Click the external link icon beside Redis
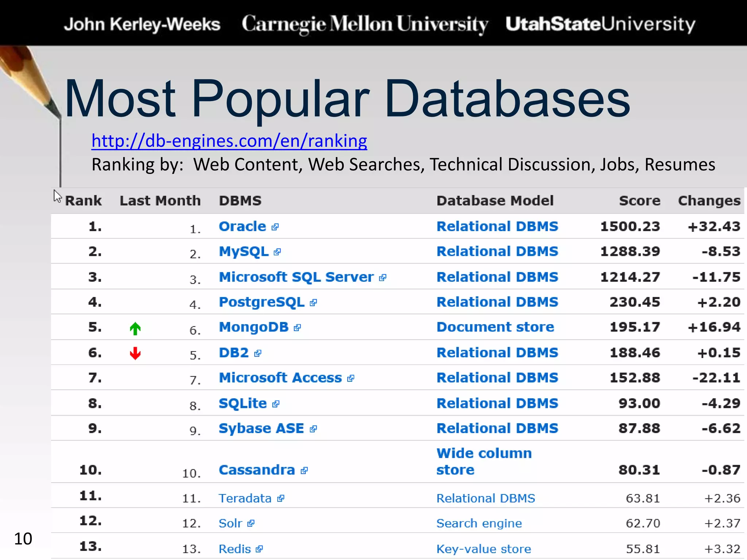Image resolution: width=747 pixels, height=560 pixels. click(259, 549)
